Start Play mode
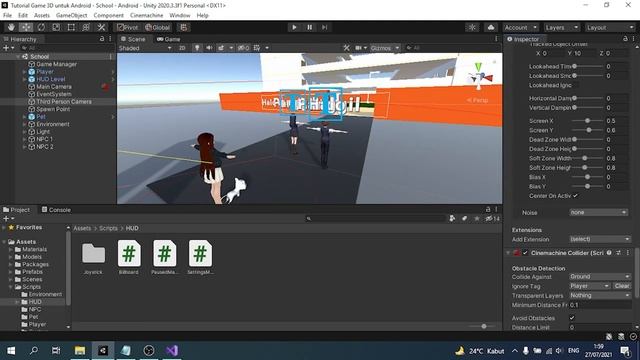 294,27
